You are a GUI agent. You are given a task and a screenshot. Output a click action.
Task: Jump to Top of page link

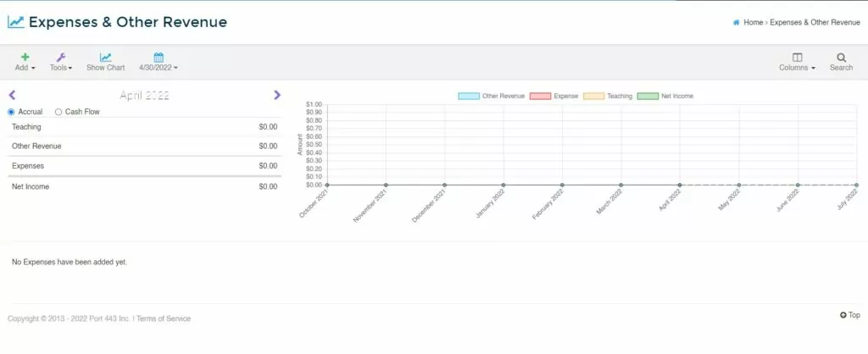[849, 315]
